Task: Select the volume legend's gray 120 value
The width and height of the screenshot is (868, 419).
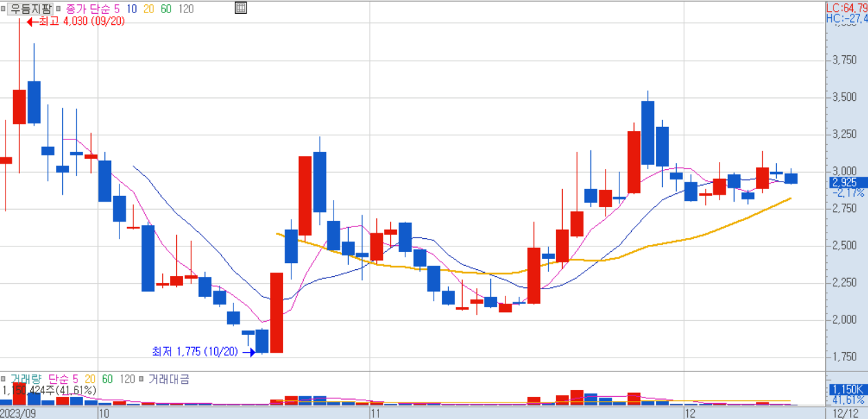Action: 127,379
